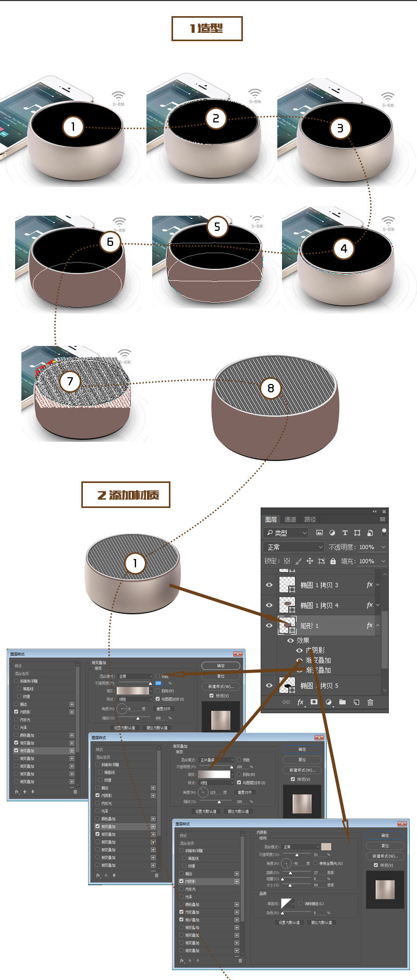Click 不透明度 slider handle in 内阴影 dialog
Screen dimensions: 417x980
click(x=297, y=855)
